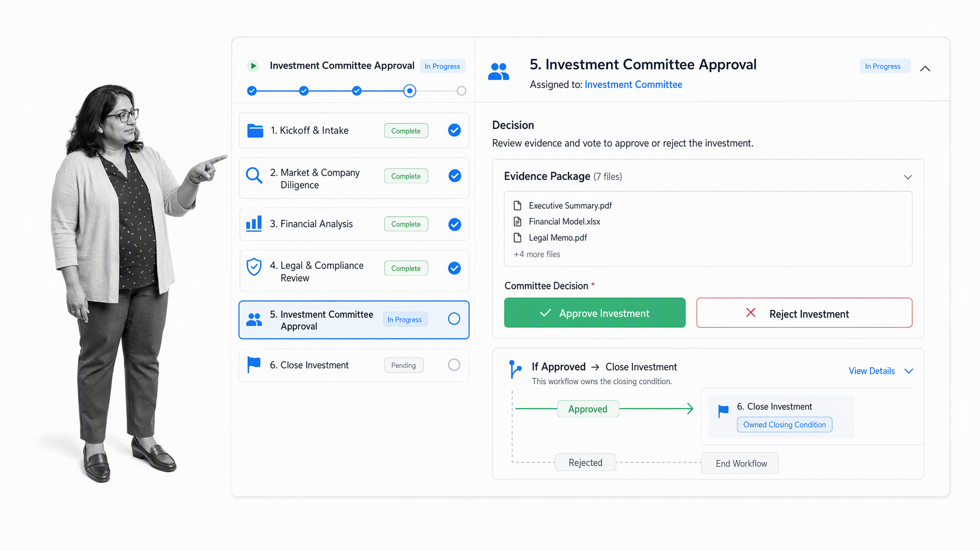Open the 4. Legal & Compliance Review step
The image size is (980, 551).
[354, 271]
